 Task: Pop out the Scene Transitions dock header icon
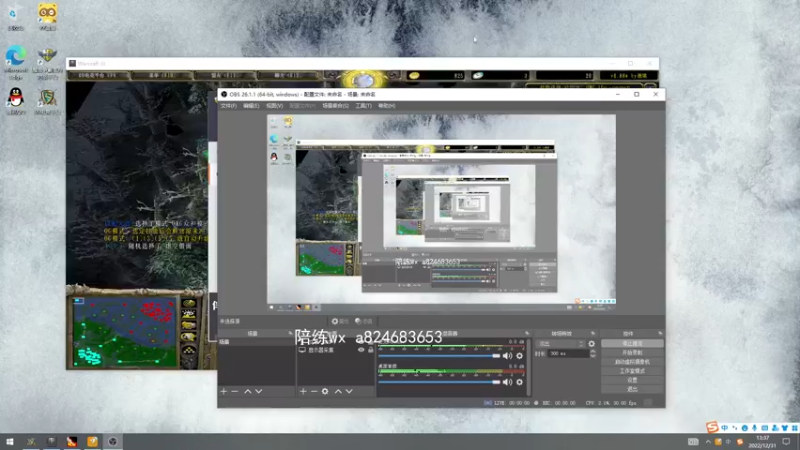(x=593, y=333)
